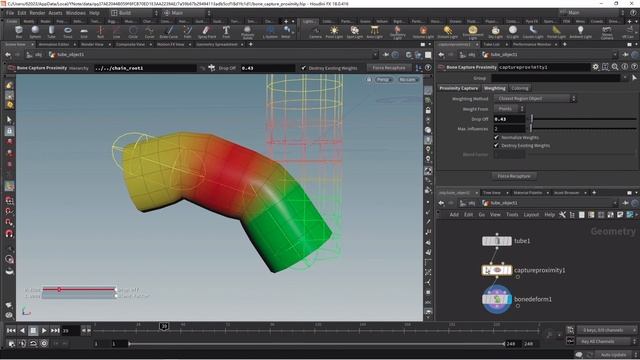The image size is (640, 360).
Task: Open the Main radial menu dropdown
Action: pyautogui.click(x=187, y=13)
